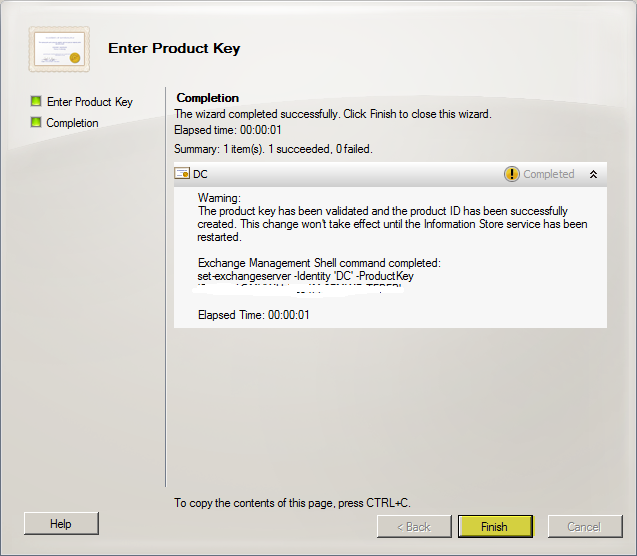Click the CTRL+C copy hint text
The height and width of the screenshot is (556, 637).
click(x=292, y=503)
